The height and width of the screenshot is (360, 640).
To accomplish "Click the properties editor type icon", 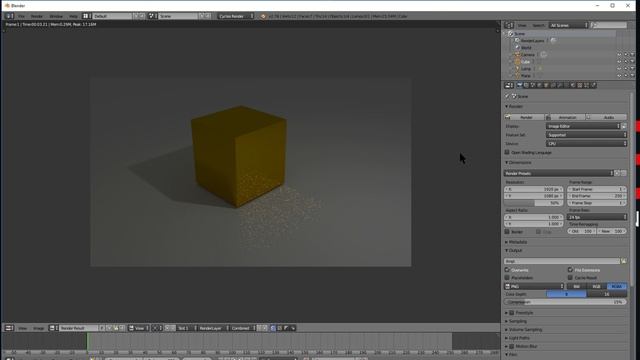I will click(x=509, y=85).
